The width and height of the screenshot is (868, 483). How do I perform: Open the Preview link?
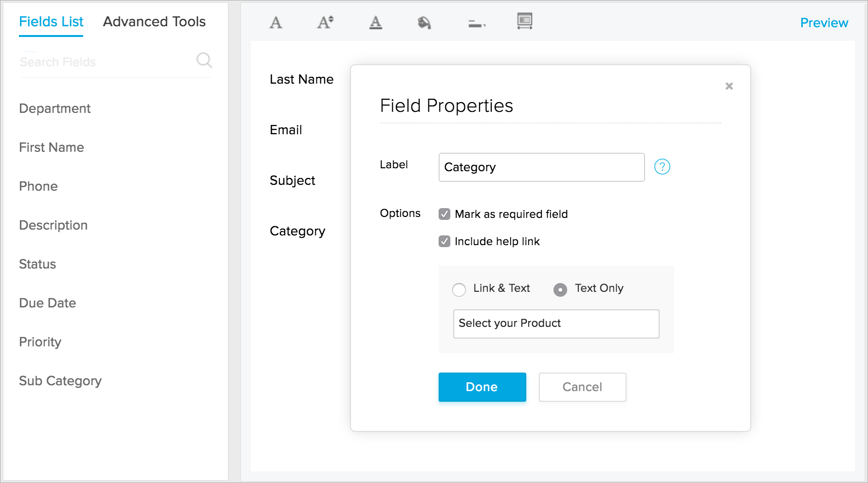click(824, 22)
